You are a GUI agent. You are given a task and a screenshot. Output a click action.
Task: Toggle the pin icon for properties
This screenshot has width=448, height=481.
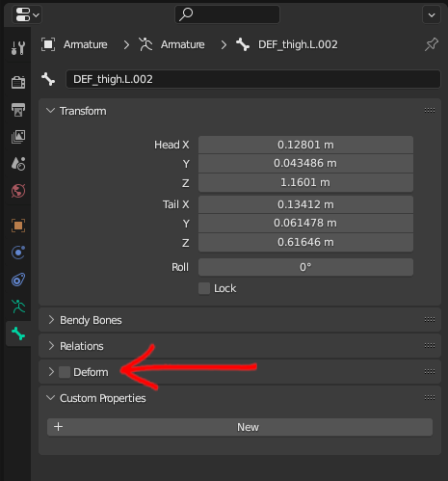[432, 44]
